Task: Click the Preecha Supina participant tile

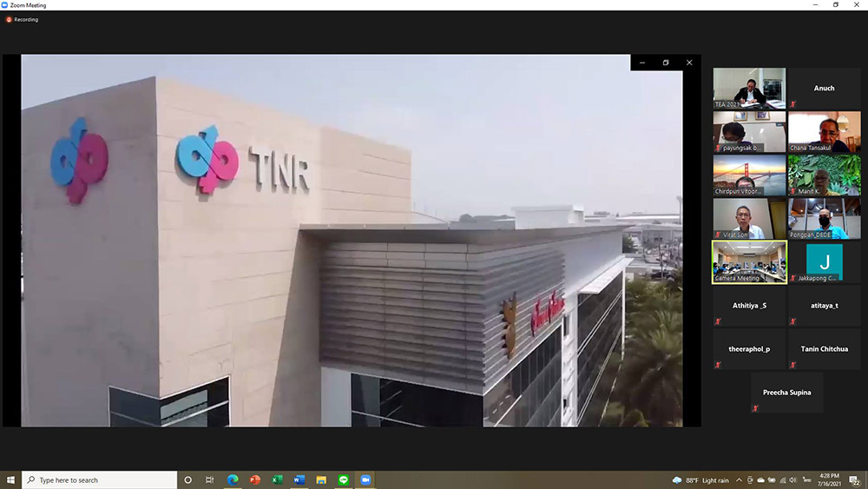Action: 786,393
